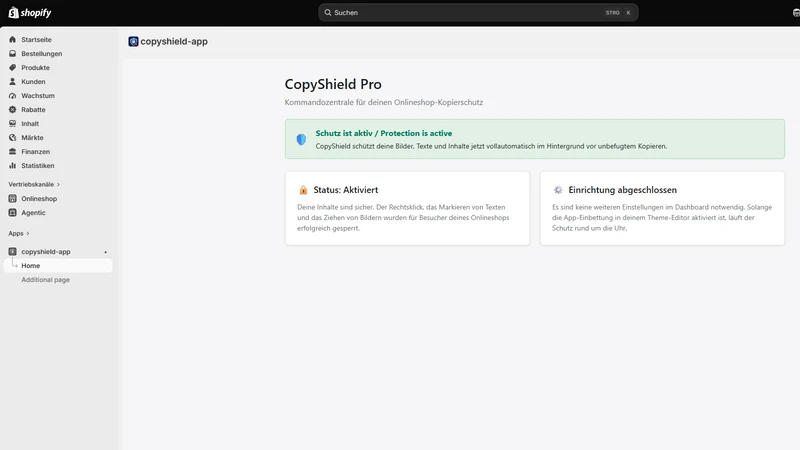
Task: Click the Inhalt icon
Action: tap(13, 123)
